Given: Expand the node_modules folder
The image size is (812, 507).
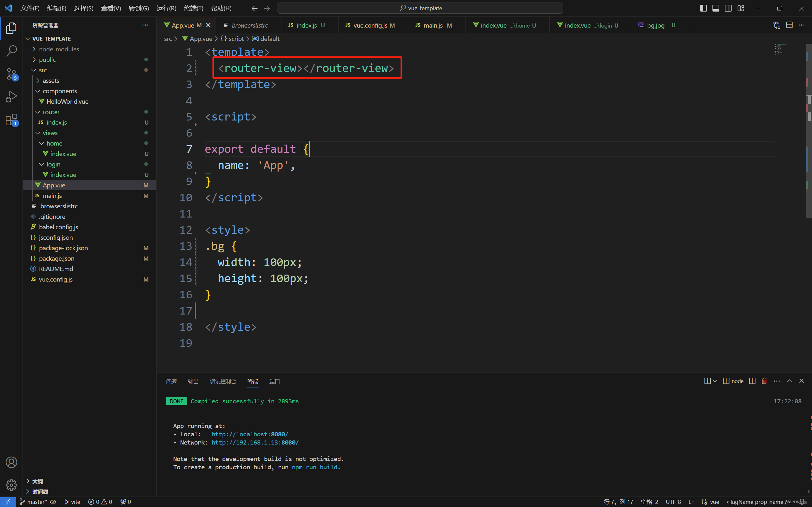Looking at the screenshot, I should point(89,49).
